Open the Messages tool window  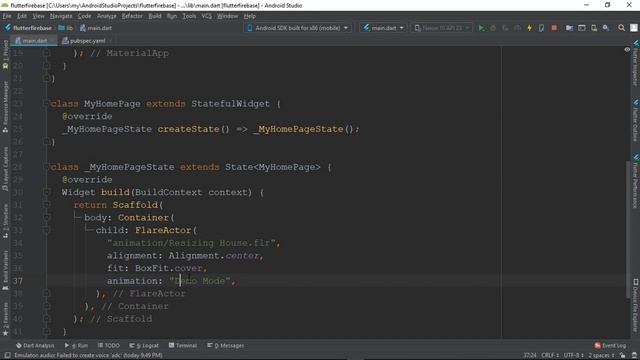[226, 345]
